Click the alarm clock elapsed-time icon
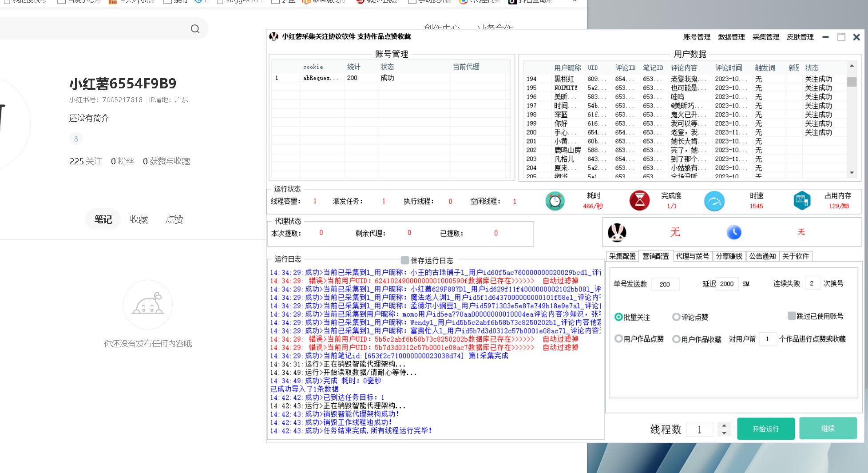This screenshot has height=473, width=868. 555,201
